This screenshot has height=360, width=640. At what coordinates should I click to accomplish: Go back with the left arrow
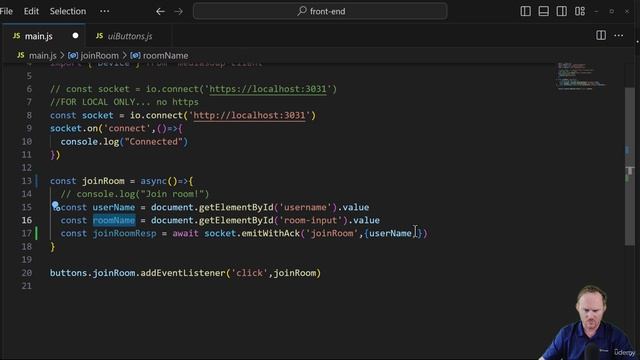pos(160,11)
